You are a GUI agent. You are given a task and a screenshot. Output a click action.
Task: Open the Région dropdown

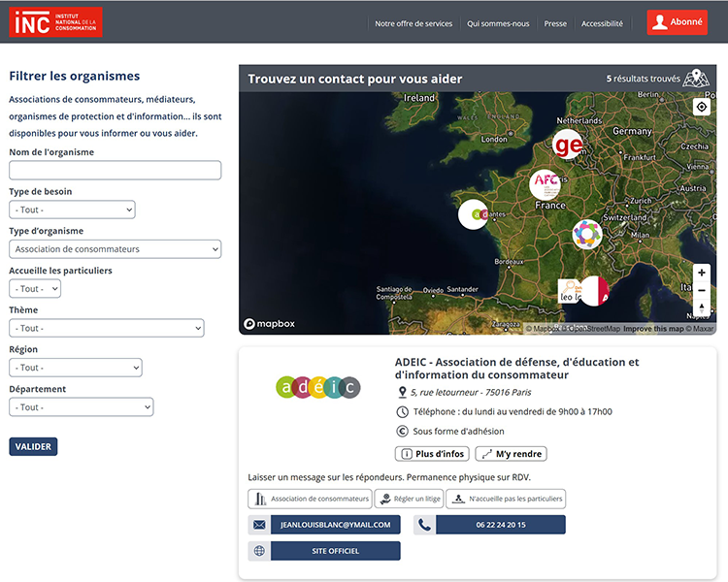click(x=76, y=368)
